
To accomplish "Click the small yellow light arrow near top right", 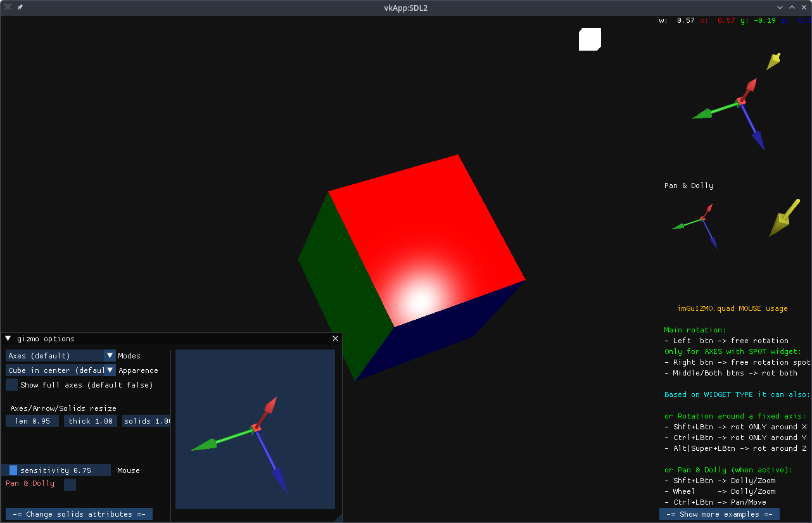I will pyautogui.click(x=773, y=61).
